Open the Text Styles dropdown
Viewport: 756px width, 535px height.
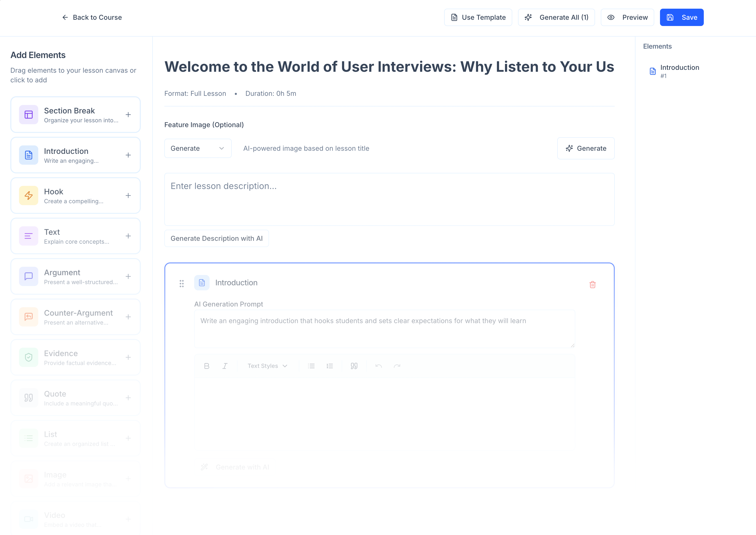tap(267, 366)
